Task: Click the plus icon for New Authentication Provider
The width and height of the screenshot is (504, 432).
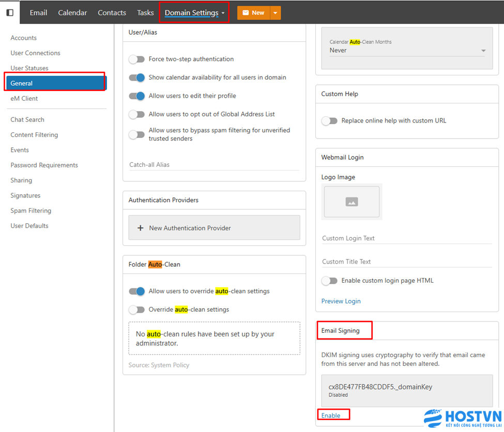Action: point(140,228)
